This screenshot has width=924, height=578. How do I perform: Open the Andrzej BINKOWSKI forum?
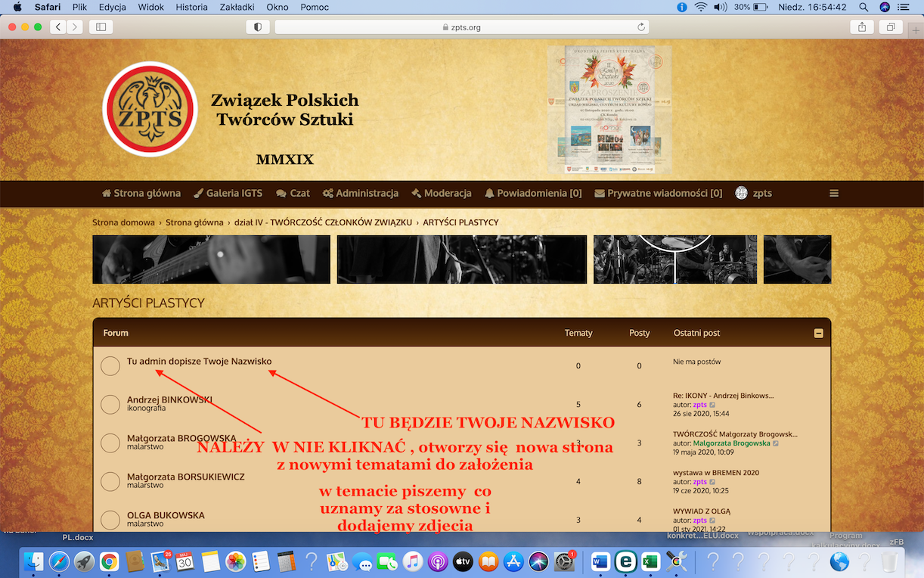click(x=169, y=399)
